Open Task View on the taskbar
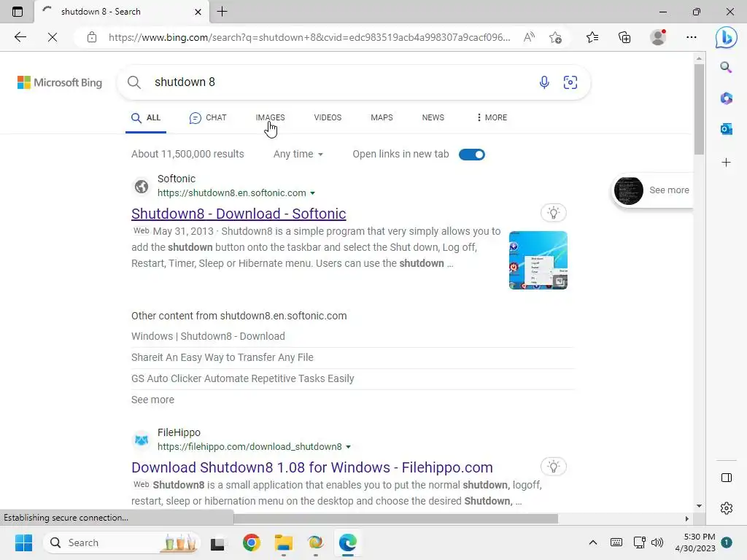747x560 pixels. tap(217, 542)
